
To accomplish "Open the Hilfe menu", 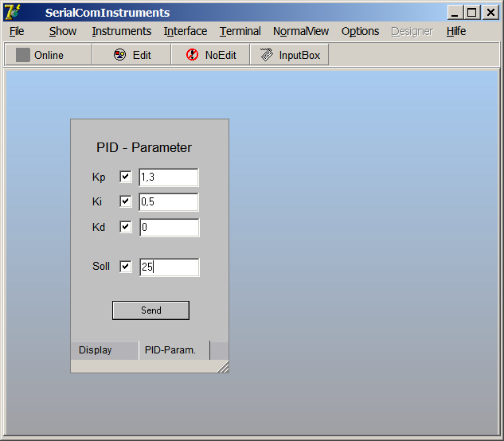I will click(456, 31).
